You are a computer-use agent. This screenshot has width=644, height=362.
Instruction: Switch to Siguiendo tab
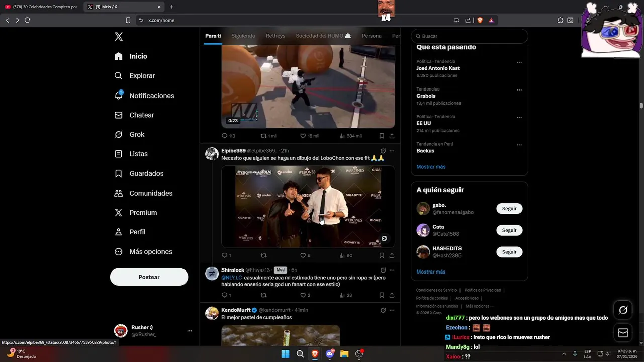(x=243, y=36)
